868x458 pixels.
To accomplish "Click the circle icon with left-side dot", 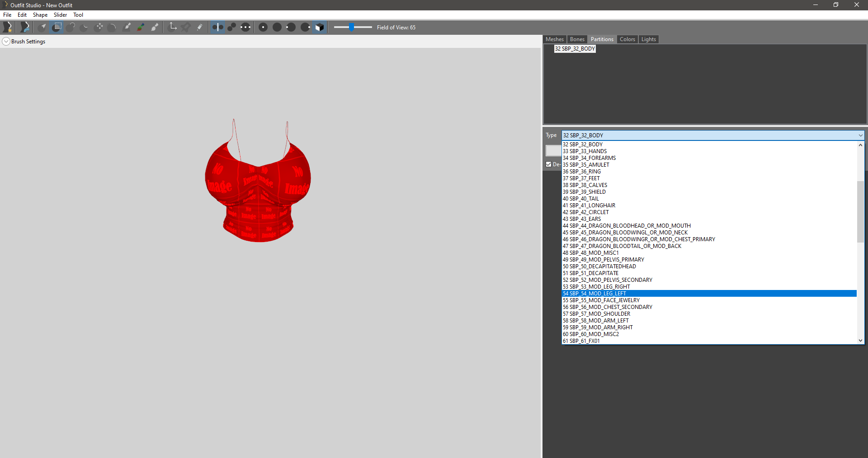I will [x=291, y=27].
